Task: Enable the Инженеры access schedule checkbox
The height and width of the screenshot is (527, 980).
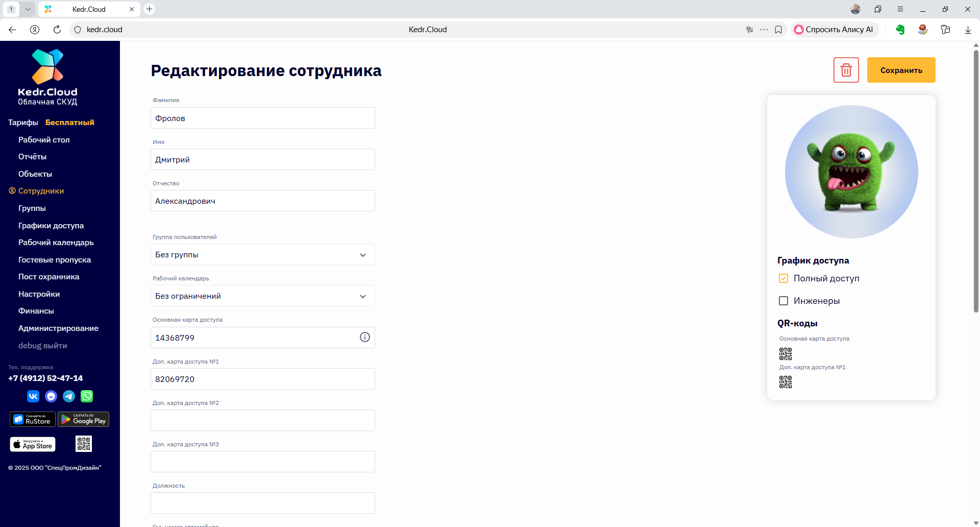Action: point(783,301)
